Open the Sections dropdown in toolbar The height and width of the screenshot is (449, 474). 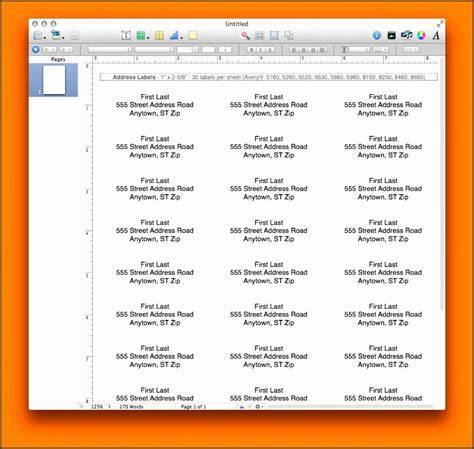pyautogui.click(x=57, y=35)
